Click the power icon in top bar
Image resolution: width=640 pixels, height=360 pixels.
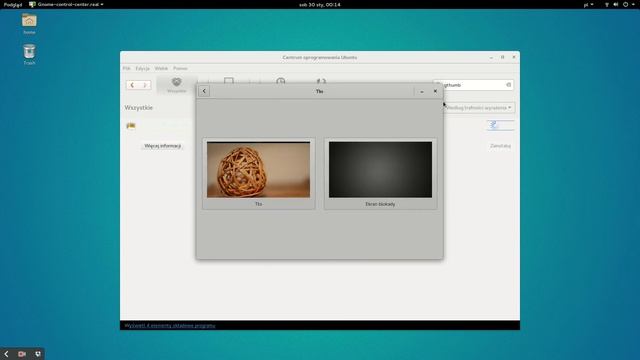click(626, 4)
